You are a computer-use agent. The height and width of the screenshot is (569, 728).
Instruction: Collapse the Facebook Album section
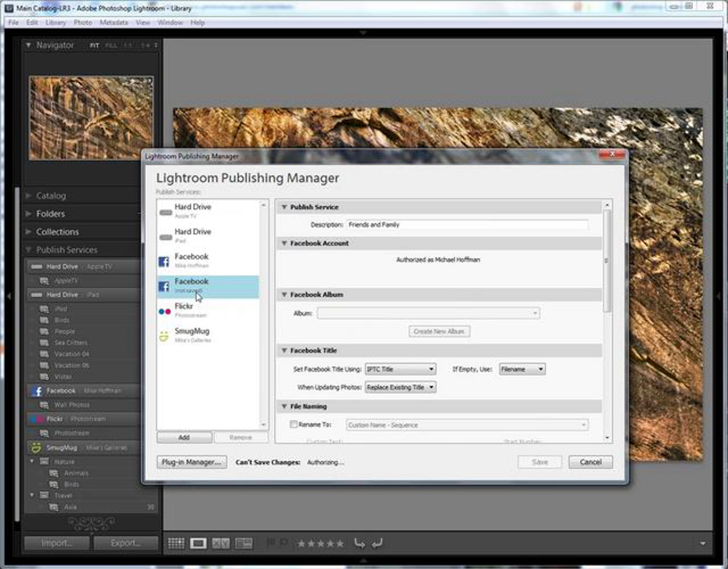284,294
